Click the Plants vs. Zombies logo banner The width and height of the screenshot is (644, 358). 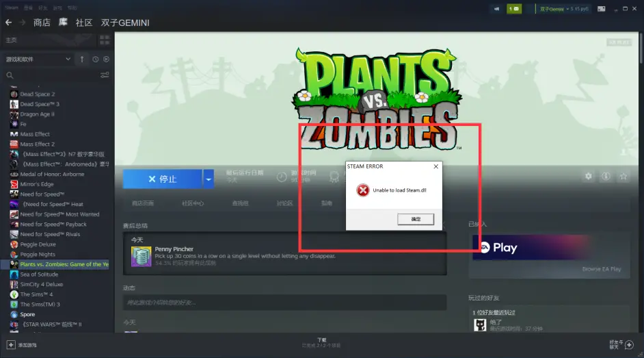377,99
